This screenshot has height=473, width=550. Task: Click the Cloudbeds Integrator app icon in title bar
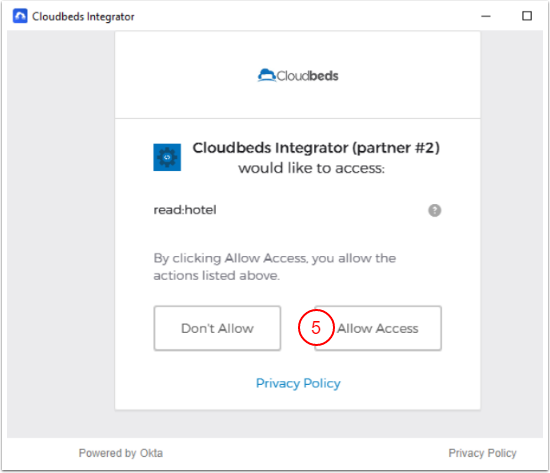point(20,16)
